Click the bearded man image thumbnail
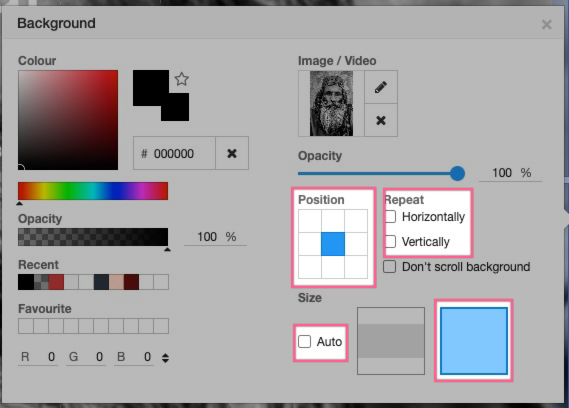The image size is (569, 408). coord(331,103)
